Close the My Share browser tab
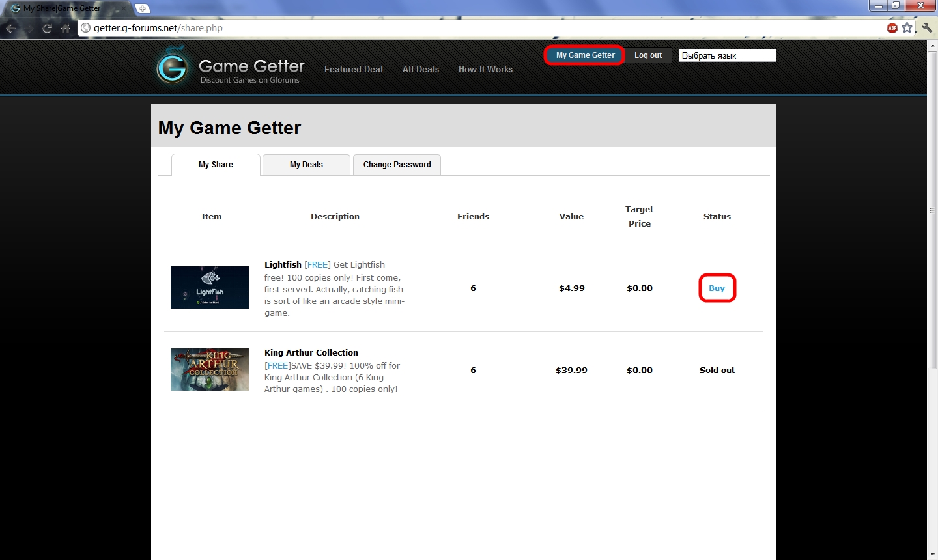This screenshot has height=560, width=938. 124,8
